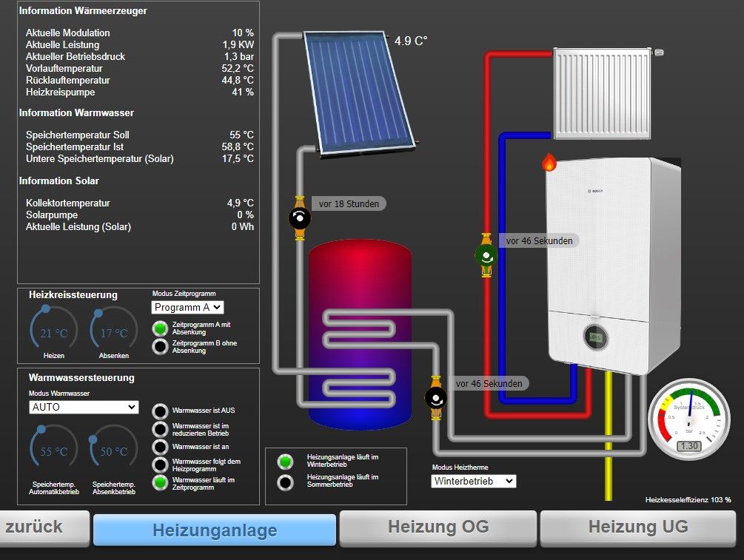Switch to the Heizung UG tab
The image size is (744, 560).
[x=637, y=527]
